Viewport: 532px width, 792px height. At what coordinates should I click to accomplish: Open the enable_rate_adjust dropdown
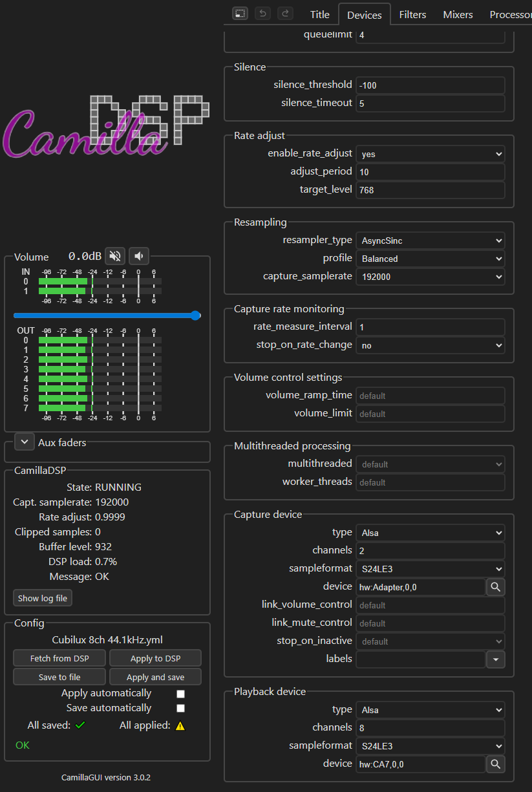[x=430, y=154]
